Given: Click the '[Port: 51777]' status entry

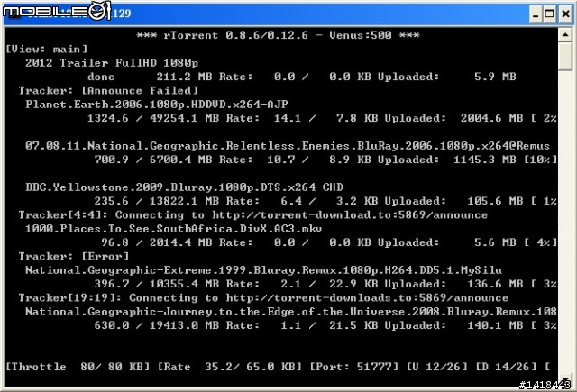Looking at the screenshot, I should (x=354, y=367).
